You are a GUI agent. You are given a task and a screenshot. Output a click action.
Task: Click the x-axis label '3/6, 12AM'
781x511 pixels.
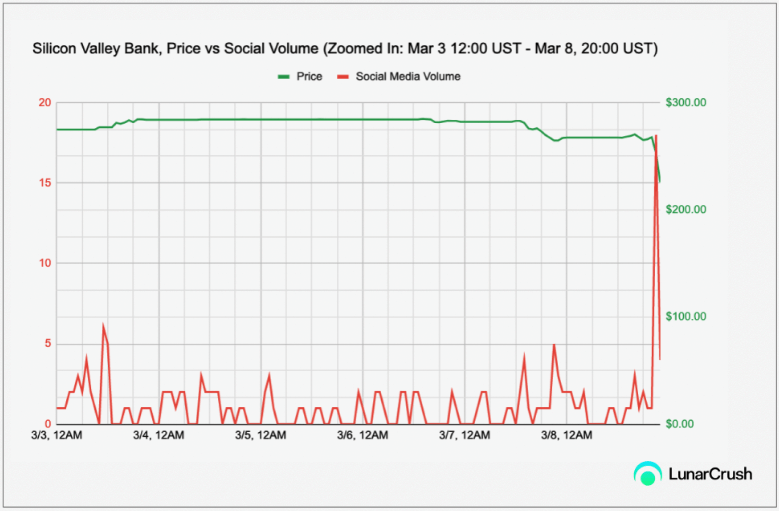click(363, 435)
